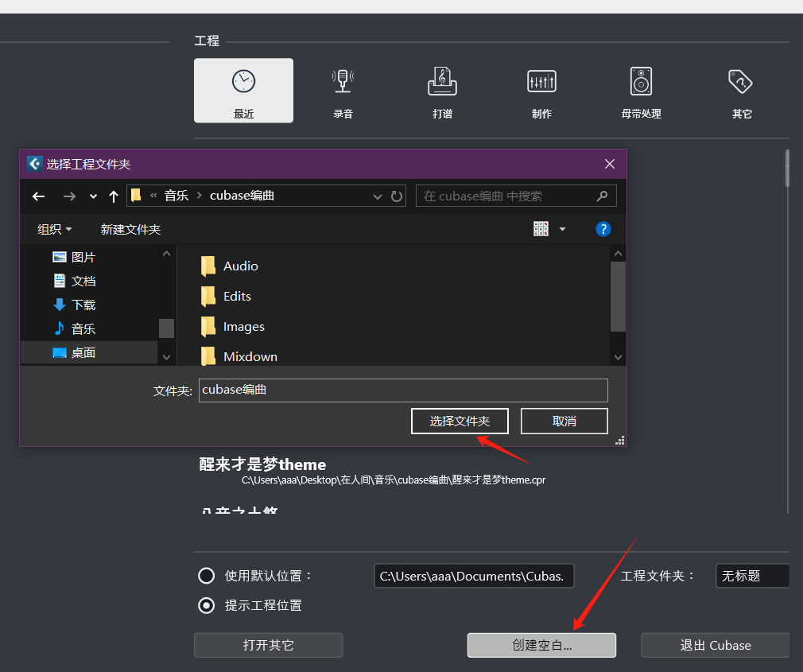803x672 pixels.
Task: Switch to the 最近 (Recent) tab
Action: click(x=243, y=89)
